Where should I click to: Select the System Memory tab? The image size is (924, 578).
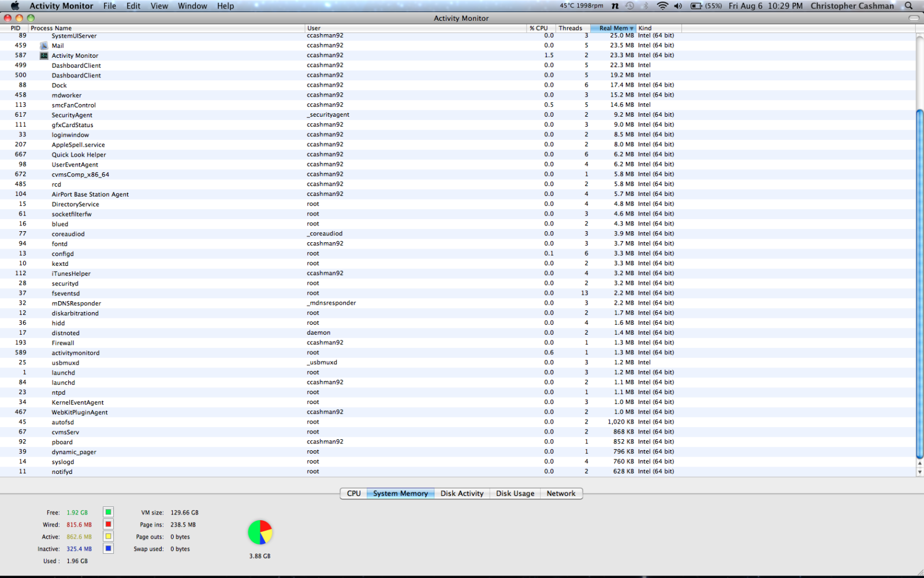(400, 494)
